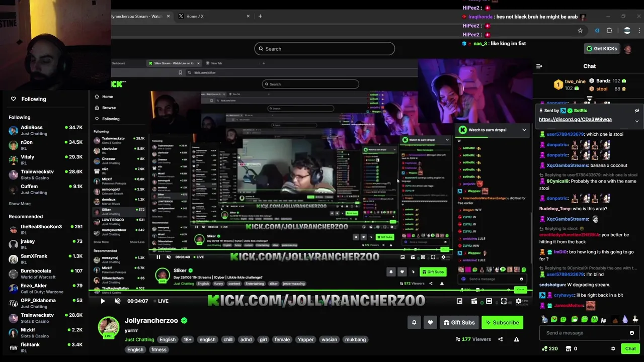Open Cuffem channel in the sidebar
Image resolution: width=644 pixels, height=362 pixels.
[x=45, y=189]
